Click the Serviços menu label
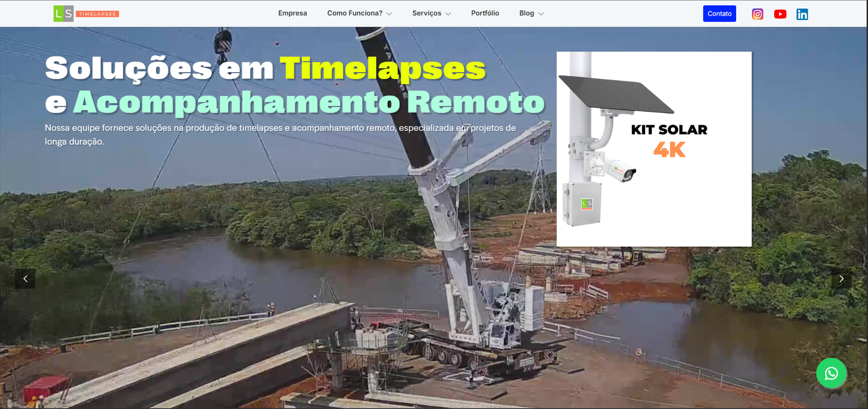Viewport: 868px width, 409px height. pos(426,13)
